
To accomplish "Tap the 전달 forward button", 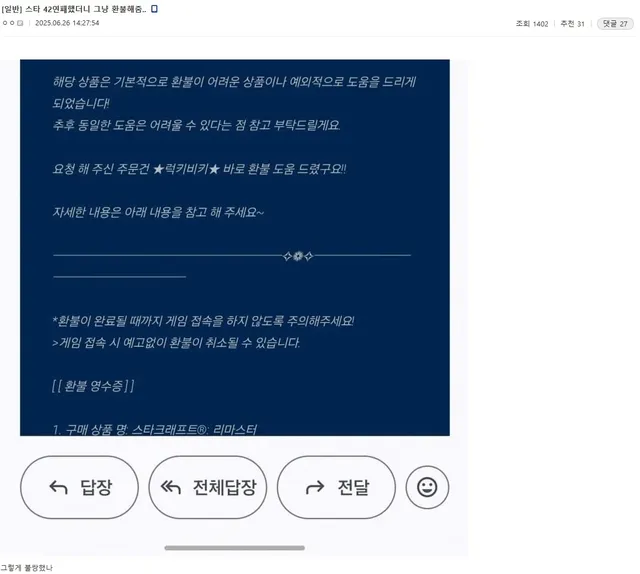I will pyautogui.click(x=336, y=487).
